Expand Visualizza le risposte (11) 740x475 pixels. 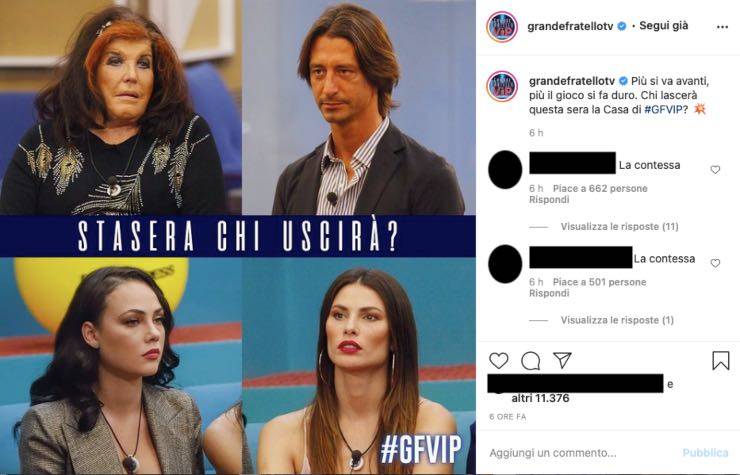tap(619, 227)
